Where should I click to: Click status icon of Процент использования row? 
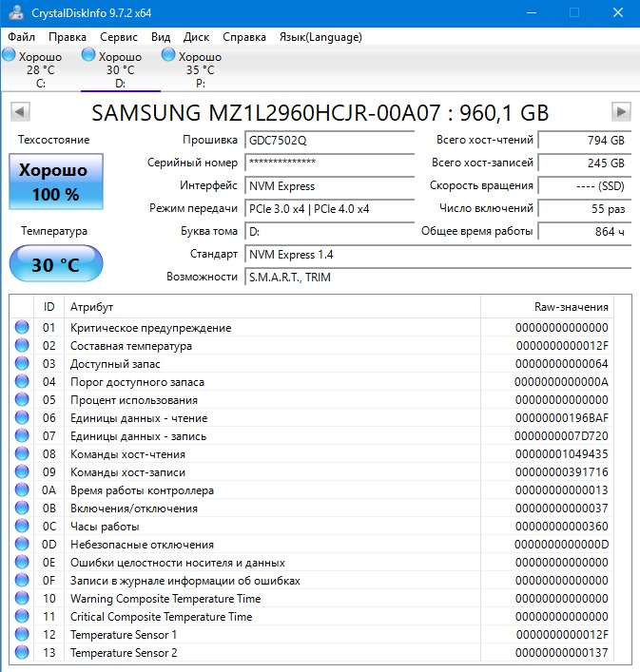[22, 399]
